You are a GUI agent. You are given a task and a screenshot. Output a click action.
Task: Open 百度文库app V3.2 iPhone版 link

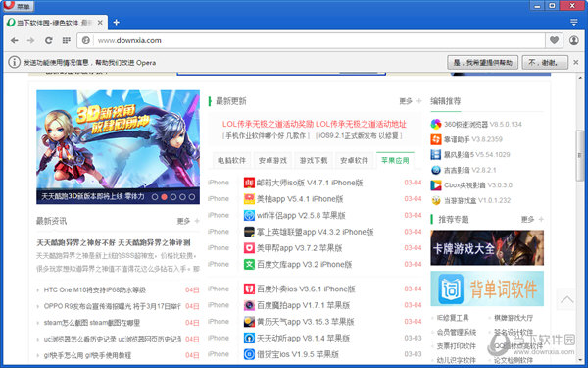[304, 265]
